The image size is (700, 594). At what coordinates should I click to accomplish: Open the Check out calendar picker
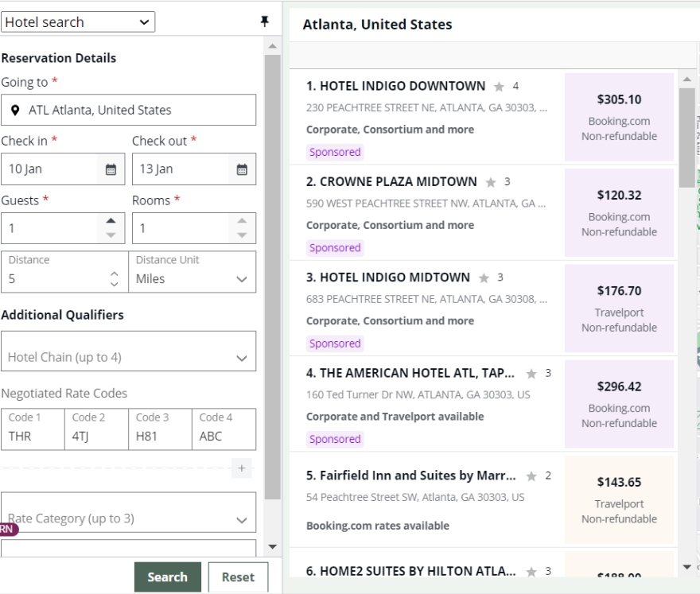coord(242,169)
